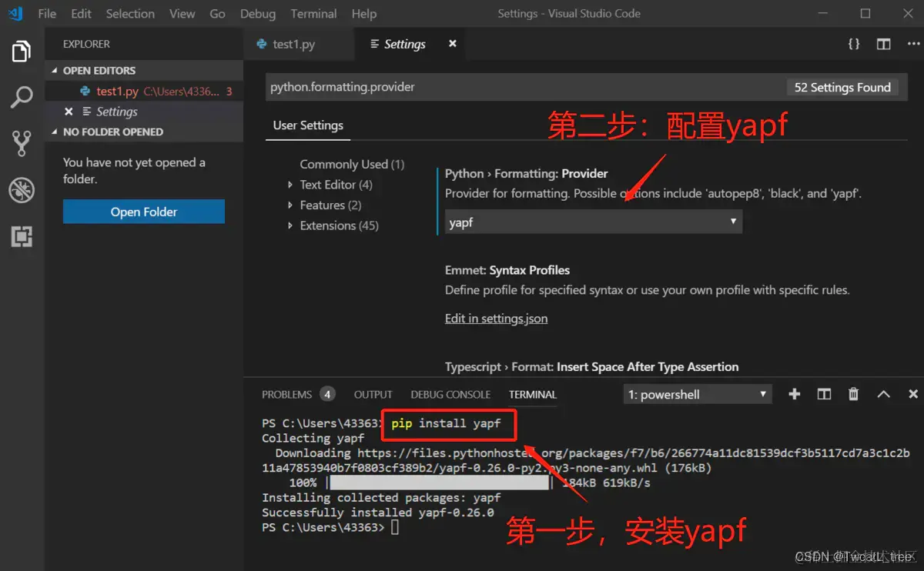The height and width of the screenshot is (571, 924).
Task: Expand Extensions settings category
Action: click(x=339, y=225)
